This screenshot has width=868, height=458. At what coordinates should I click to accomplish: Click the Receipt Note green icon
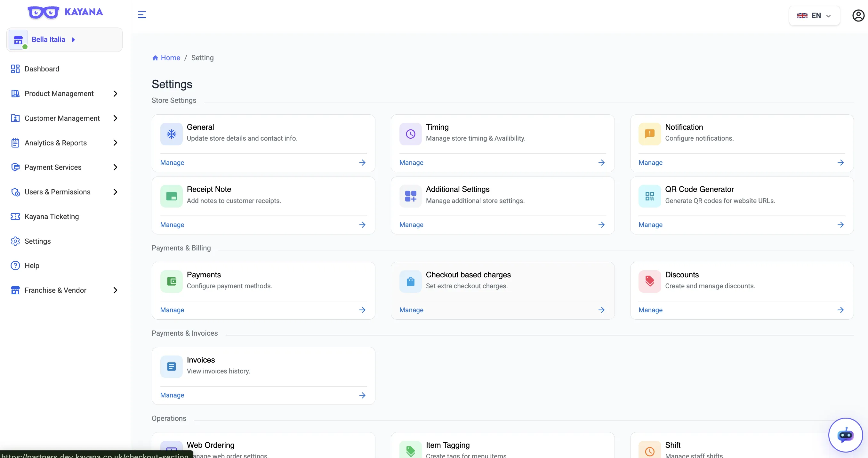coord(171,196)
